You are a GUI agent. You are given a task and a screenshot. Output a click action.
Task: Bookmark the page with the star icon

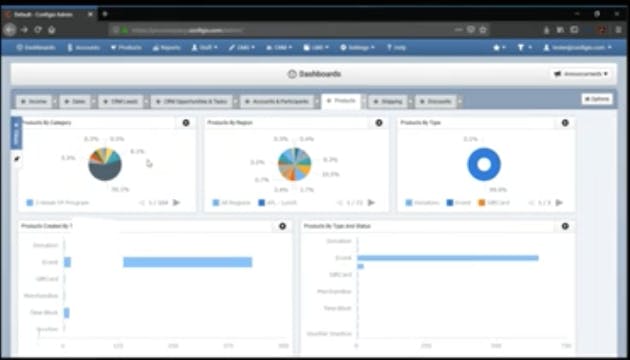[x=483, y=30]
